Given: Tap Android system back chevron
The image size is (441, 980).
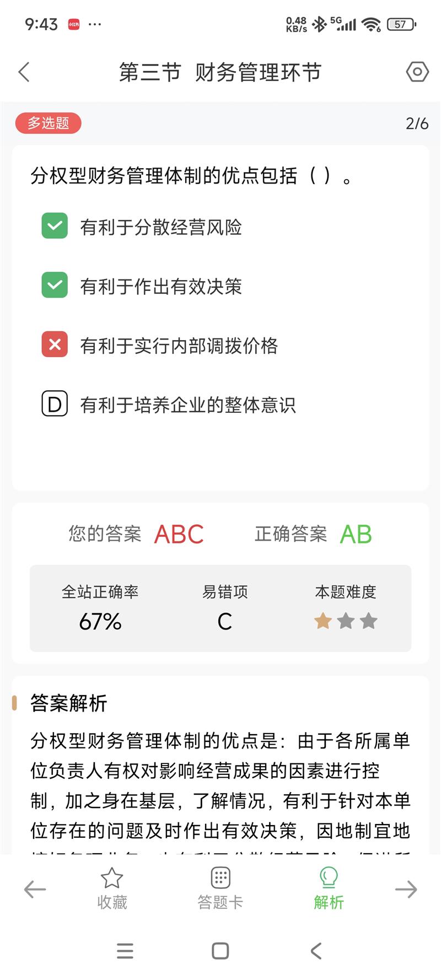Looking at the screenshot, I should pyautogui.click(x=316, y=951).
